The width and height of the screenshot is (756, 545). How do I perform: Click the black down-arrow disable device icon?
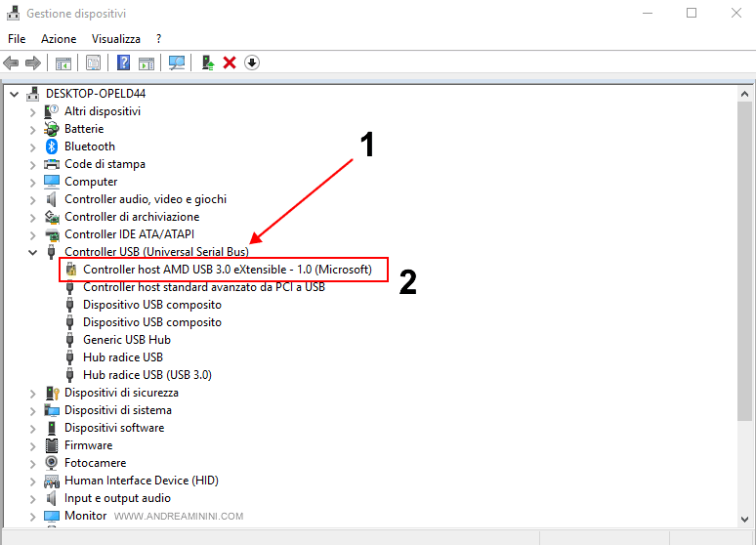coord(251,63)
